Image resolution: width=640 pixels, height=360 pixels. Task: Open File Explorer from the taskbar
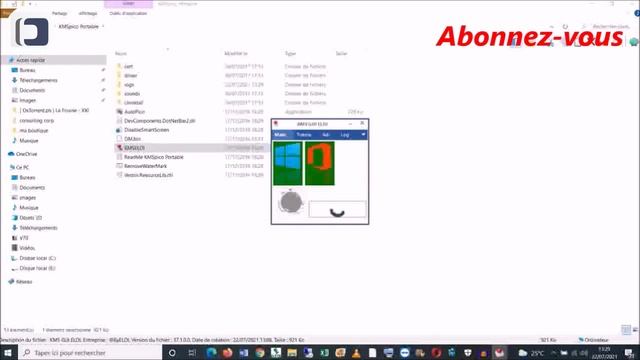292,353
